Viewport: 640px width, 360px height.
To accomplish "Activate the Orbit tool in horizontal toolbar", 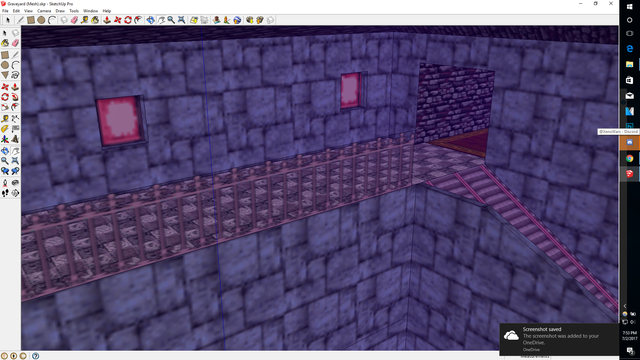I will point(151,20).
